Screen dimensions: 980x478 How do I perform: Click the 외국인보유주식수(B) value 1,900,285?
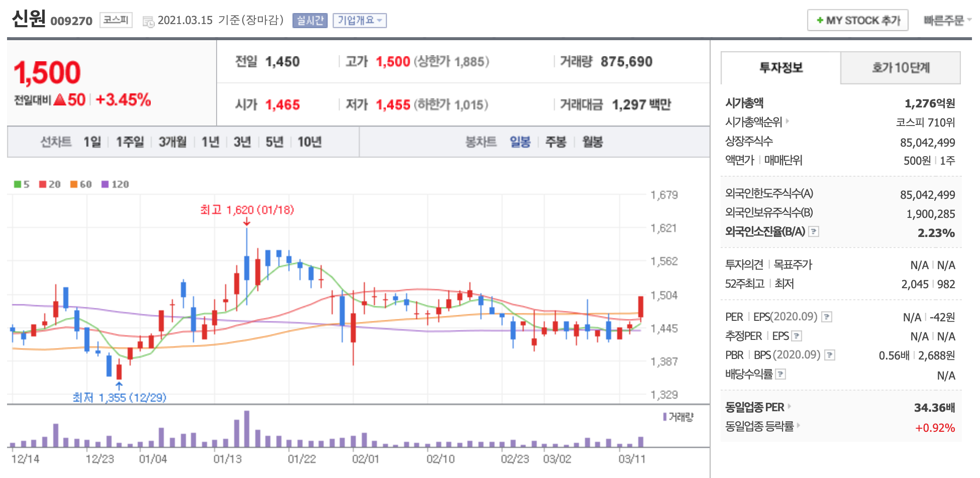tap(931, 214)
